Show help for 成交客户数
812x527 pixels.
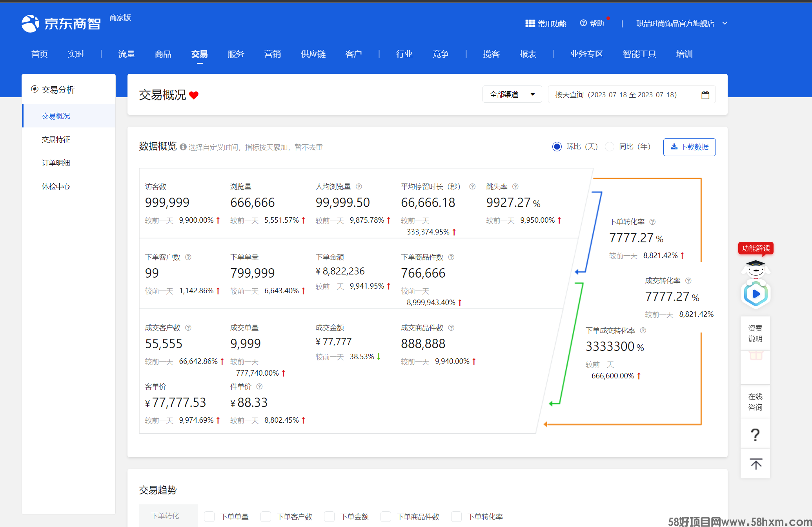click(x=188, y=328)
